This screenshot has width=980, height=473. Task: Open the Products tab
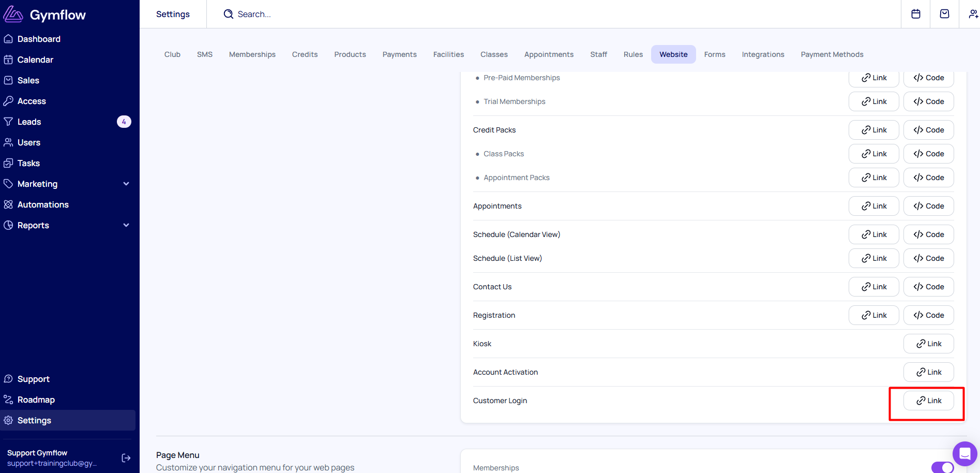(350, 54)
